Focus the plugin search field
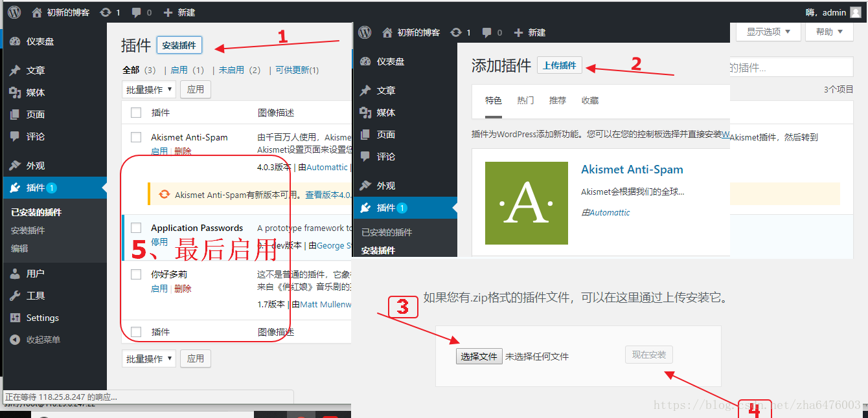Image resolution: width=868 pixels, height=418 pixels. (792, 67)
